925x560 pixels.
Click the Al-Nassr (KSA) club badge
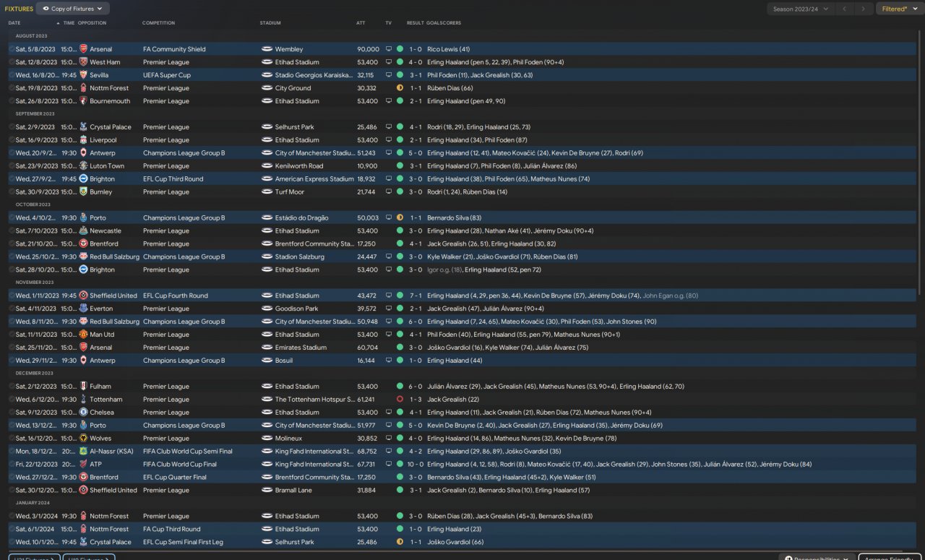(x=83, y=452)
